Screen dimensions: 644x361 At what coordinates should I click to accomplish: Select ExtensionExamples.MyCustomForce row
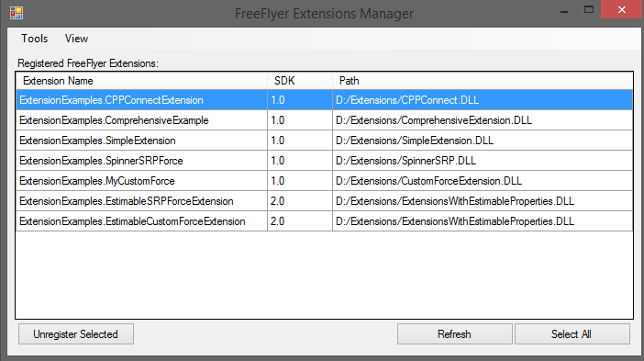324,180
